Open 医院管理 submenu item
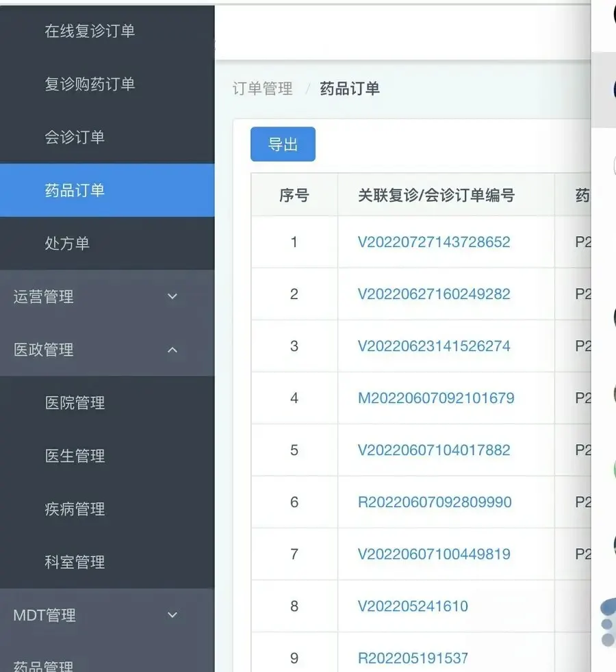The height and width of the screenshot is (672, 616). point(75,403)
